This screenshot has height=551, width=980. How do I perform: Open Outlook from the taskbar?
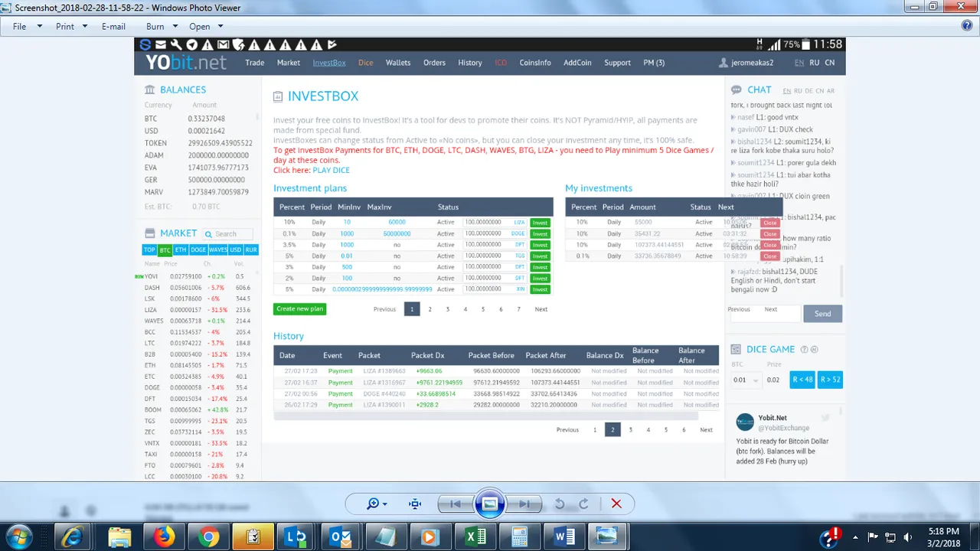340,537
